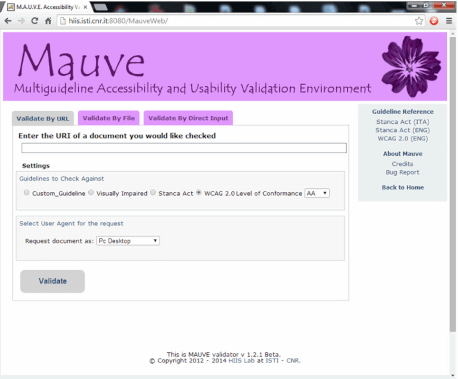Click the red extension icon in toolbar

(434, 21)
